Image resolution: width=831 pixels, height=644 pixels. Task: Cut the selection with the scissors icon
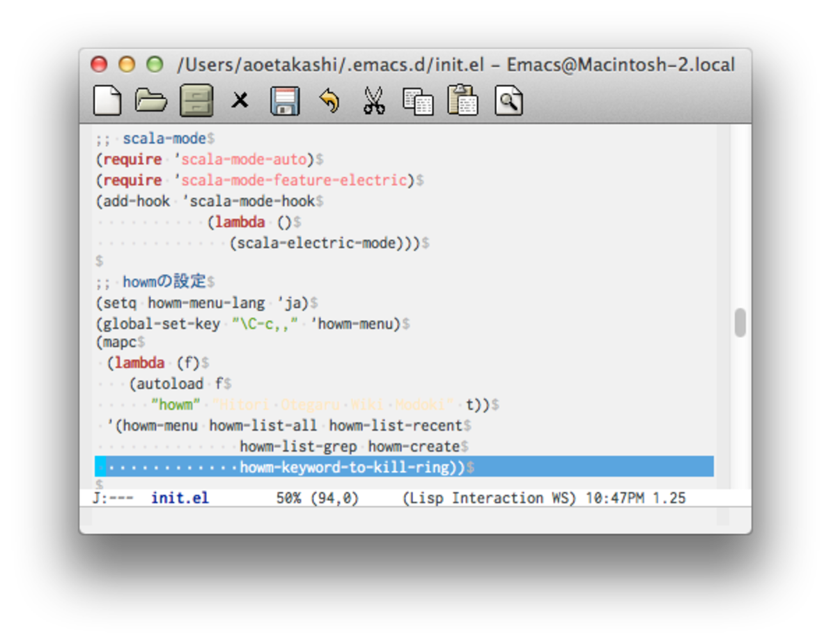click(374, 100)
